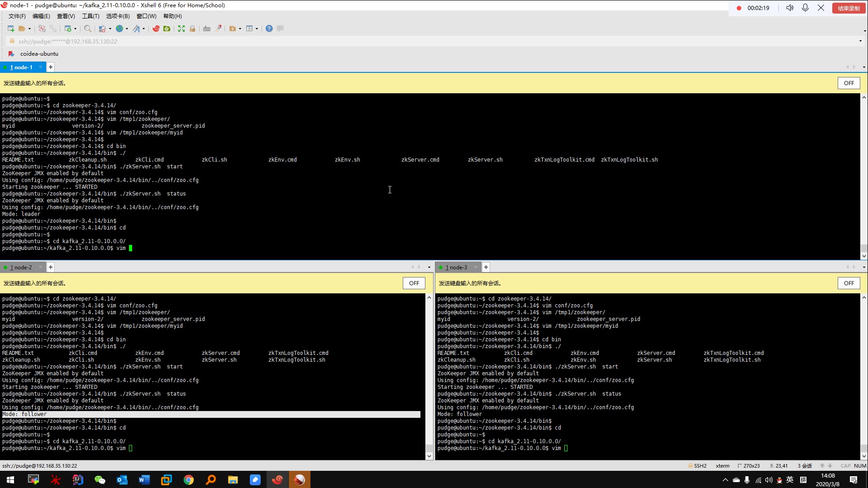Open the 选项卡(B) menu
Viewport: 868px width, 488px height.
[x=118, y=16]
